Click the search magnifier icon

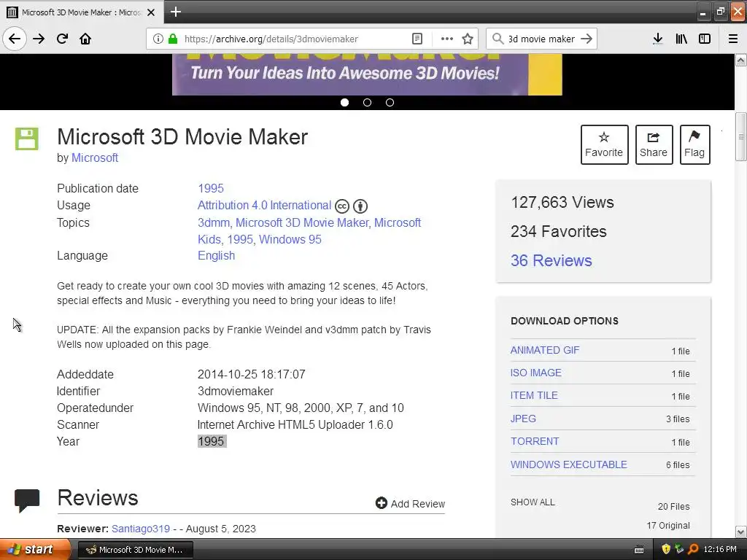(498, 39)
